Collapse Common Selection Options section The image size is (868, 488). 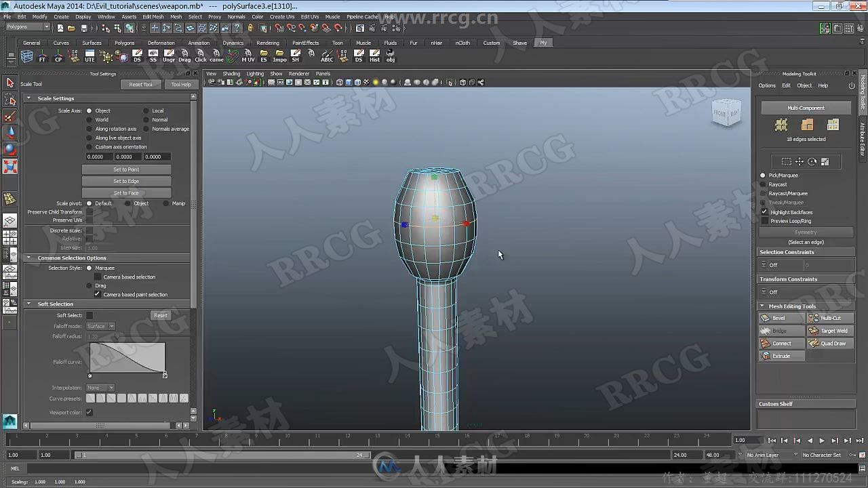(28, 258)
